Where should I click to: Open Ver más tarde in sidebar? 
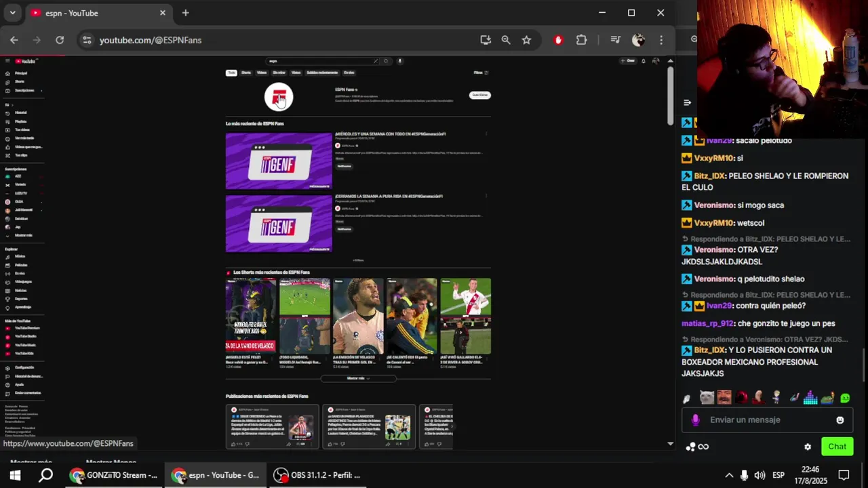click(x=24, y=138)
